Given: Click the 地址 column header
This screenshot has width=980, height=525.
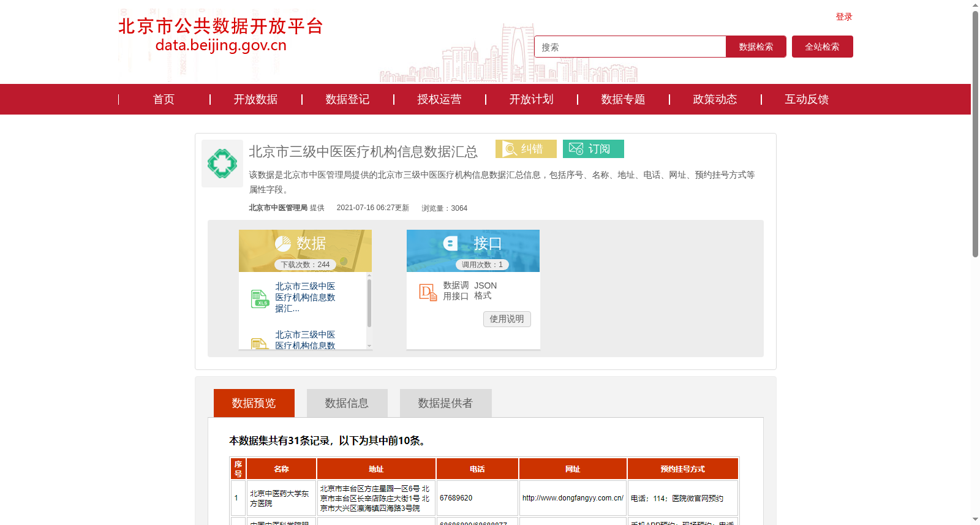Looking at the screenshot, I should click(376, 469).
